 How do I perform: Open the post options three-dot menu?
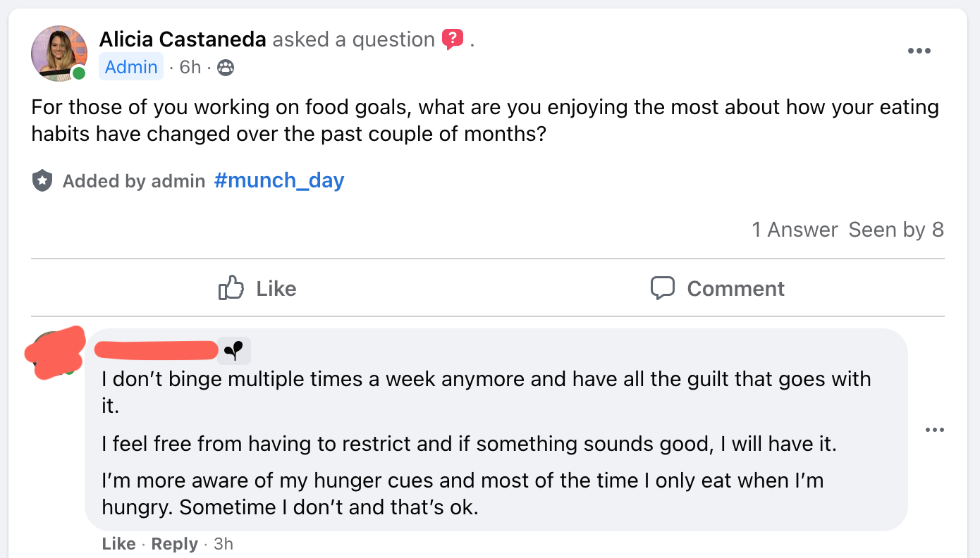pyautogui.click(x=919, y=51)
